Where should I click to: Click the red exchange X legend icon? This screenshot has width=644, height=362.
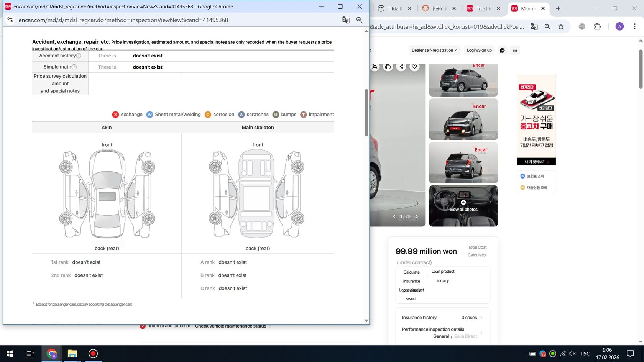click(115, 115)
